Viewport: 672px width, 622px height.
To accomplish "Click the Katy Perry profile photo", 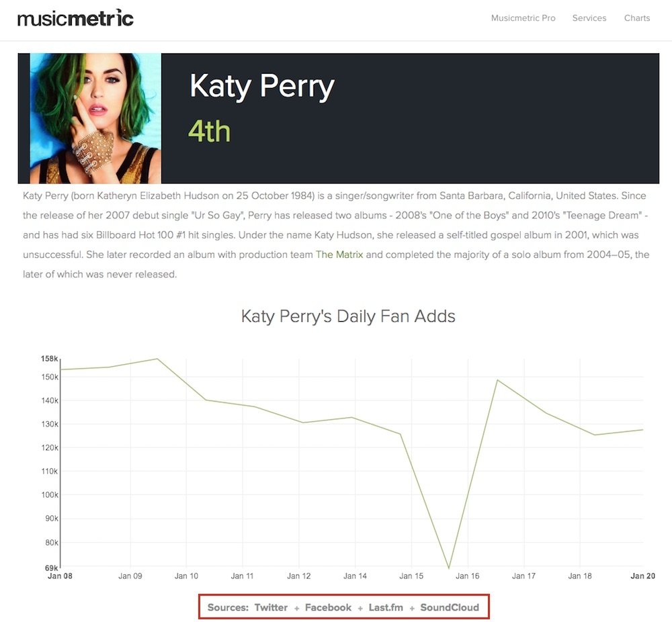I will [95, 118].
